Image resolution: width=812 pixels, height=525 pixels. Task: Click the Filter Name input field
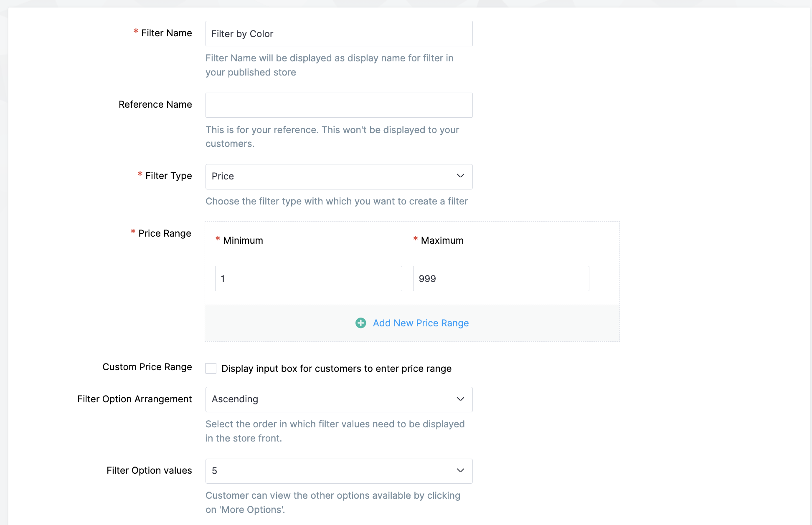339,34
